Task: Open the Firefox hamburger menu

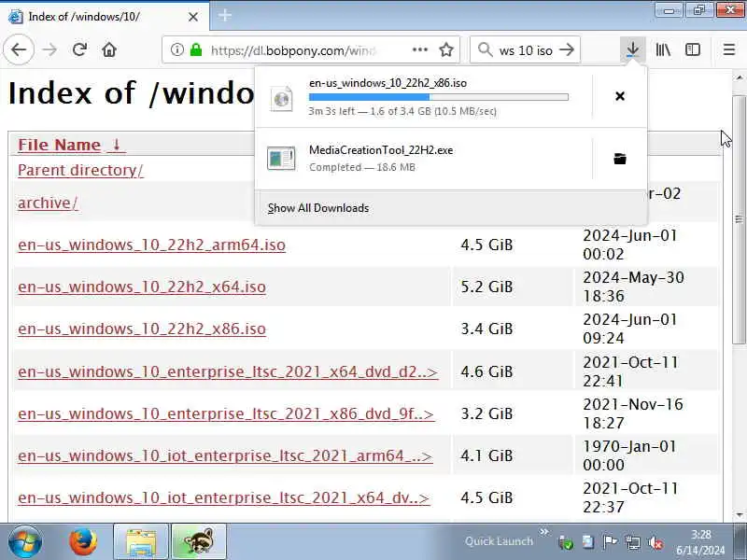Action: [729, 49]
